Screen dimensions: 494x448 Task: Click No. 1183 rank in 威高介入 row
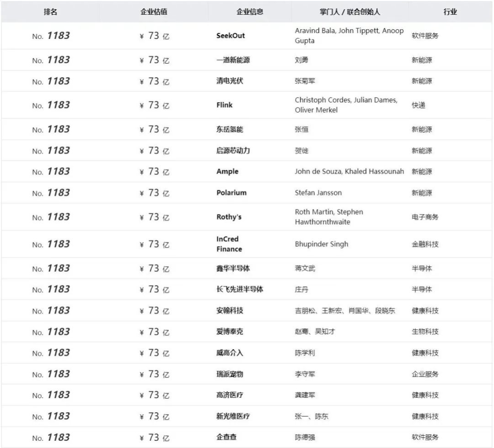[x=51, y=353]
